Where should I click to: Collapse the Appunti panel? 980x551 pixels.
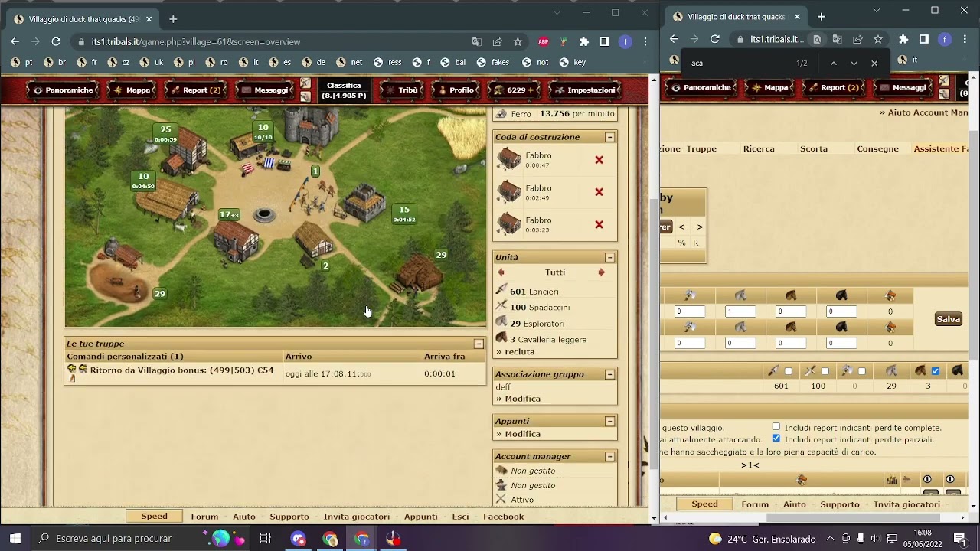pos(609,421)
